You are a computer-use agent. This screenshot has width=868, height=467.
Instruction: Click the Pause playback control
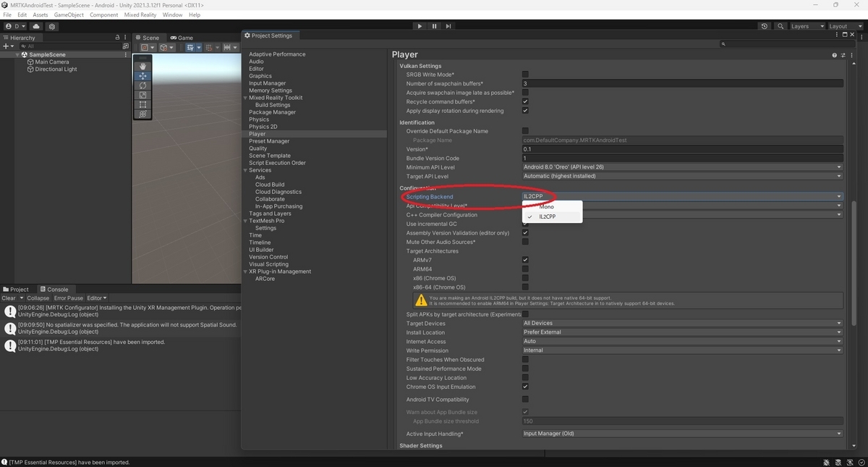(434, 26)
